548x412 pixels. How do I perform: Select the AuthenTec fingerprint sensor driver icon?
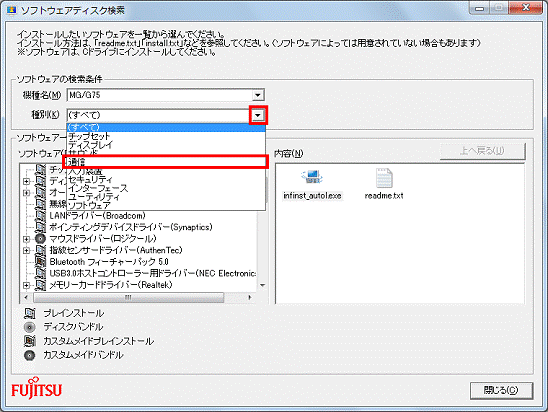click(x=41, y=250)
